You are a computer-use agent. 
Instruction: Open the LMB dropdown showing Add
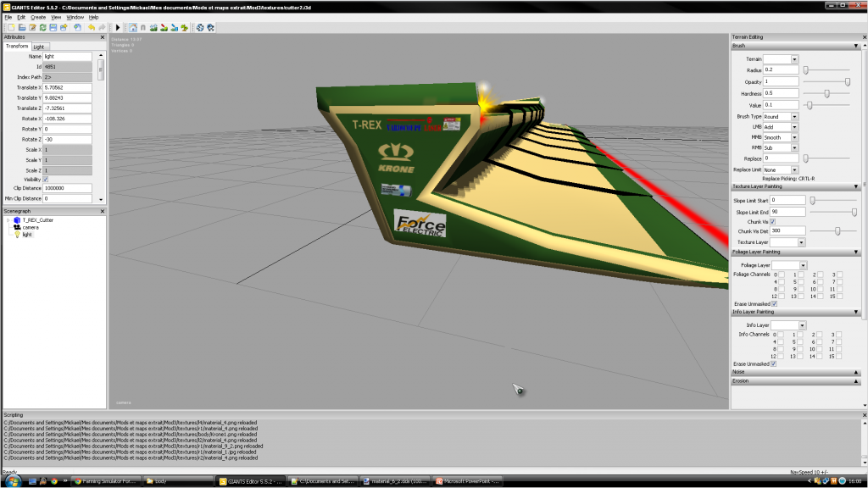(794, 127)
